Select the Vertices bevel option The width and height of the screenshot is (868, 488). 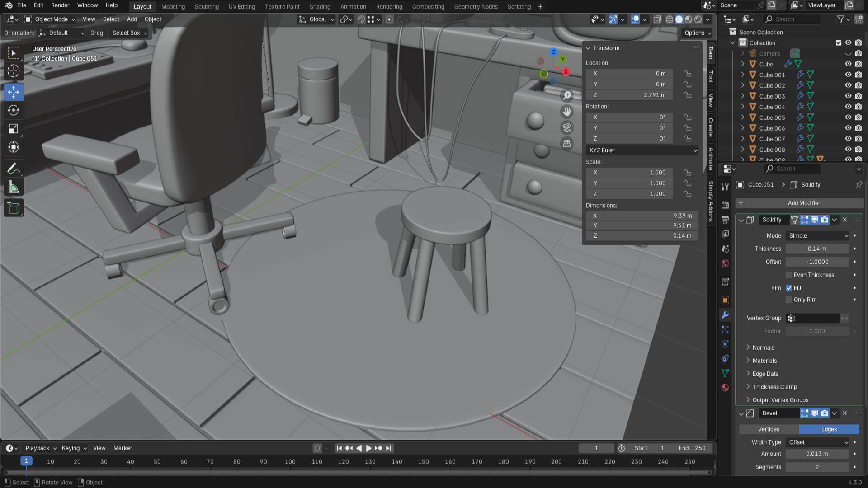click(769, 429)
